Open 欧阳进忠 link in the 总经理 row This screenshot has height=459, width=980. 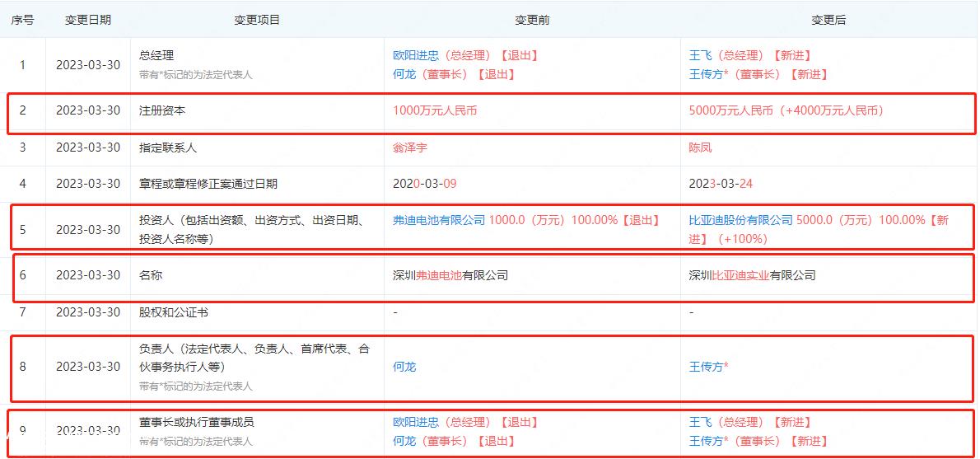pyautogui.click(x=416, y=56)
